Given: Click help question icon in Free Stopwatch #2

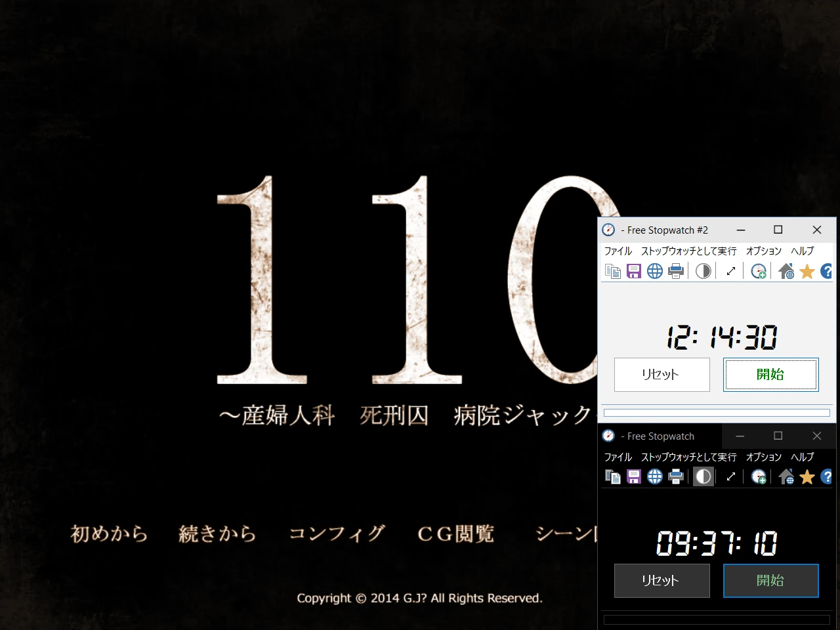Looking at the screenshot, I should tap(827, 271).
